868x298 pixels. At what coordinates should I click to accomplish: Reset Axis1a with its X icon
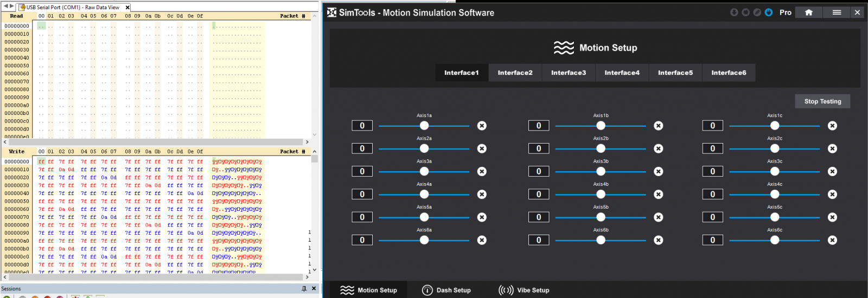[482, 126]
